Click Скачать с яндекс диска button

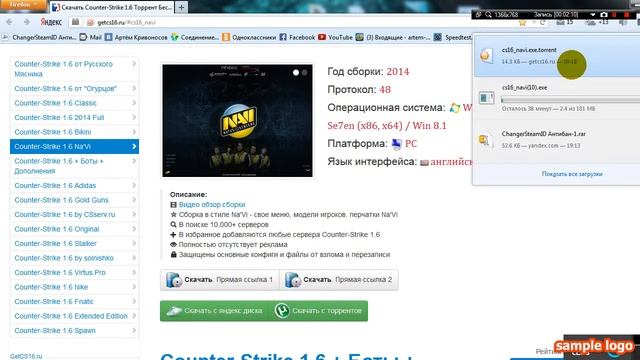point(214,311)
